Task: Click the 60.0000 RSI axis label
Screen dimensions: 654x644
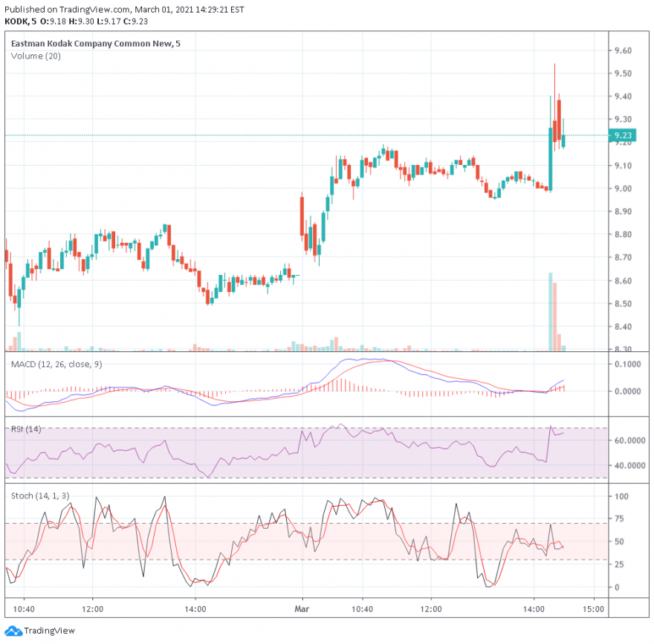Action: [x=629, y=440]
